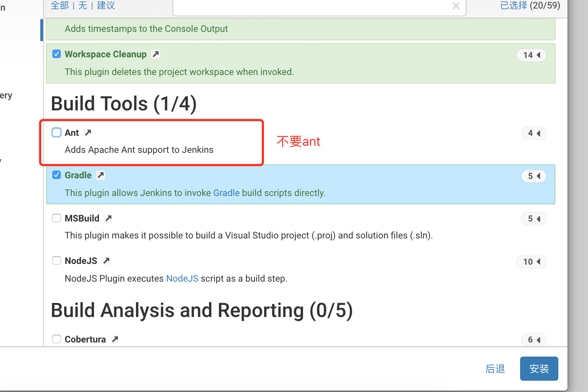Choose suggested plugins with 建议
The image size is (588, 392).
[x=106, y=5]
